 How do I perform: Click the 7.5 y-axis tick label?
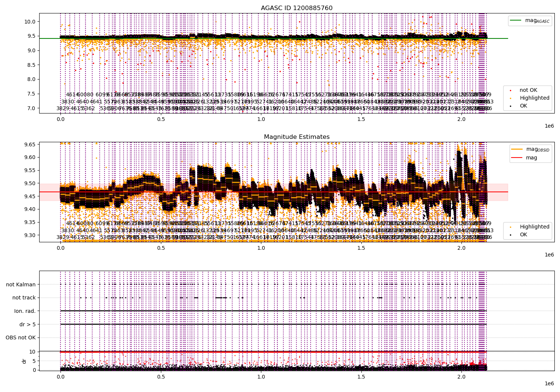pyautogui.click(x=31, y=94)
